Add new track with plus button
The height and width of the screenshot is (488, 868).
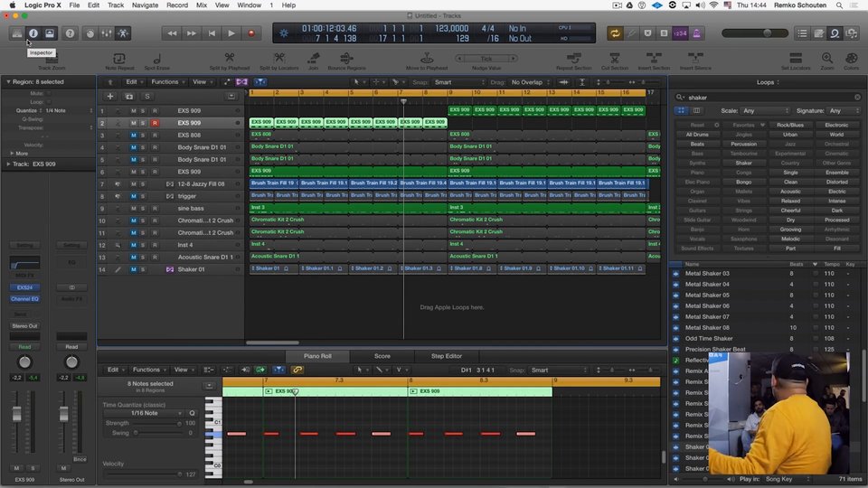click(110, 97)
